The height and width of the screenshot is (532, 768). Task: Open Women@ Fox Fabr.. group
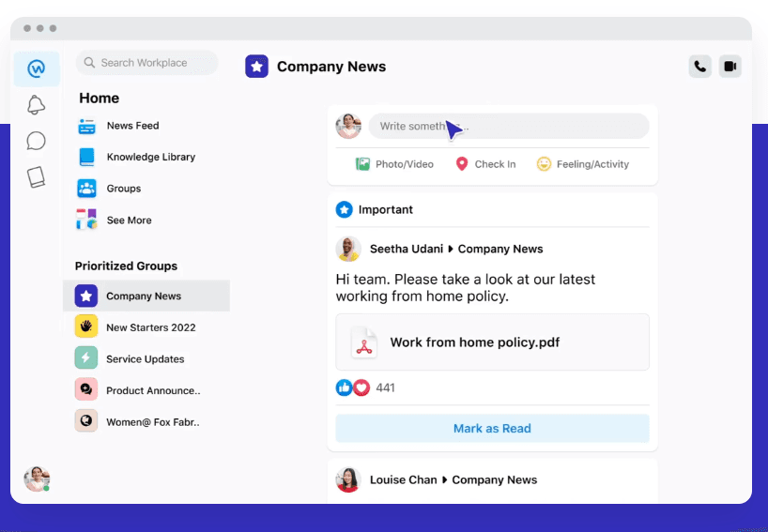pyautogui.click(x=153, y=422)
